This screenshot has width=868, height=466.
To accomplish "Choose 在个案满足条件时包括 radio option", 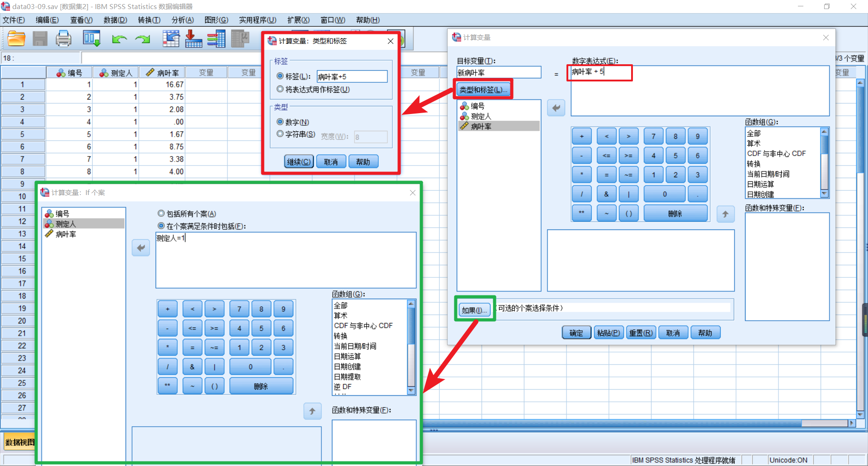I will (x=161, y=226).
